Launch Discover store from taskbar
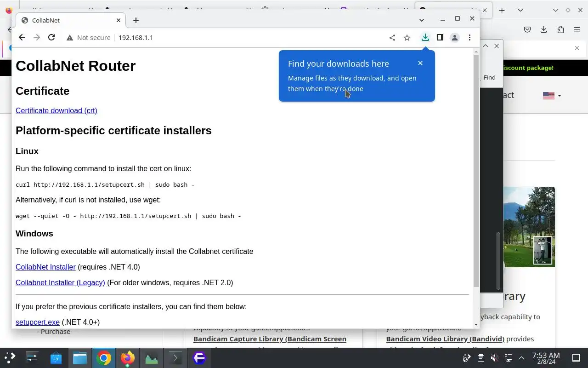The width and height of the screenshot is (588, 368). click(x=56, y=357)
